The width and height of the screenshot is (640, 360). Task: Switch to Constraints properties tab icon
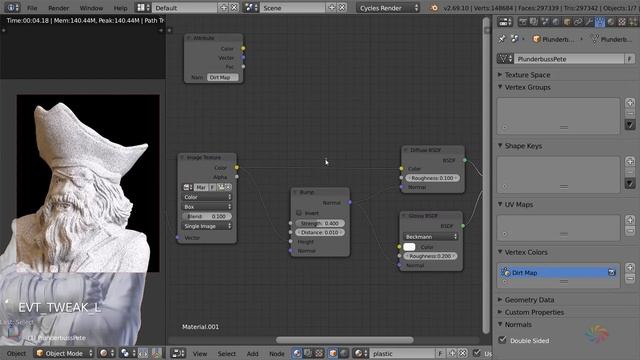578,22
